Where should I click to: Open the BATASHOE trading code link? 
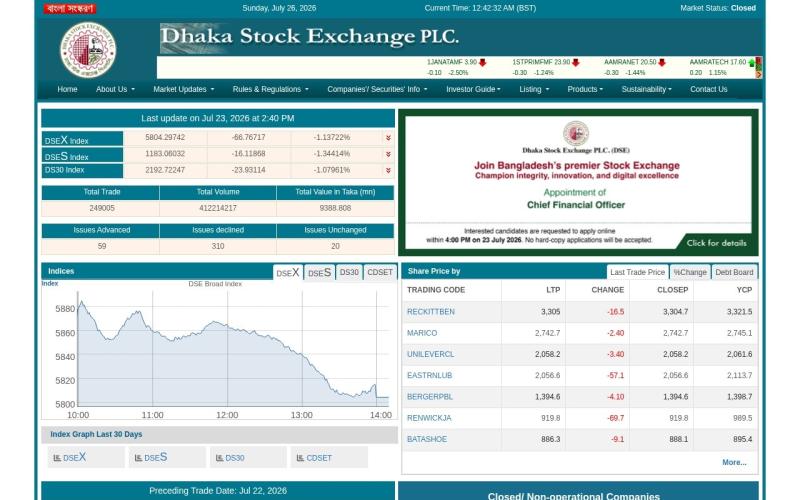427,439
